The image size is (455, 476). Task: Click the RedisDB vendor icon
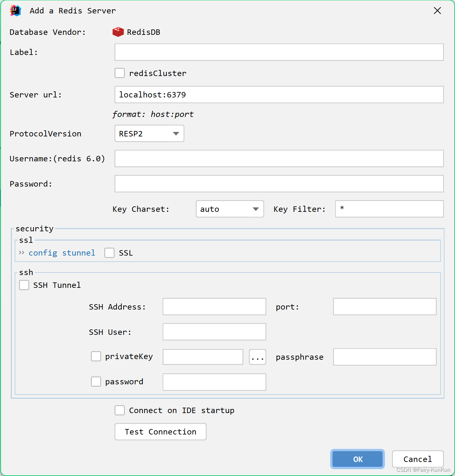point(118,32)
